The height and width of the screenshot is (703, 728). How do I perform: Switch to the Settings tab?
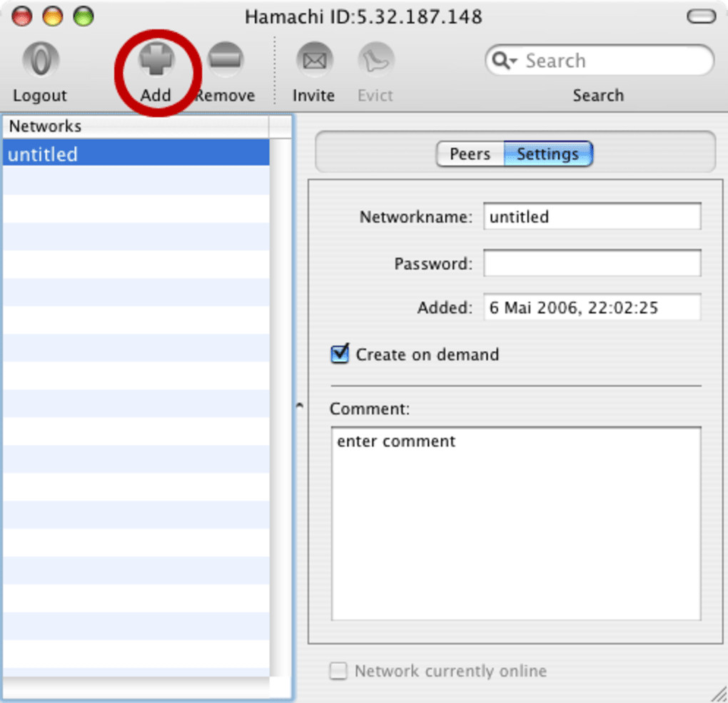pos(548,153)
